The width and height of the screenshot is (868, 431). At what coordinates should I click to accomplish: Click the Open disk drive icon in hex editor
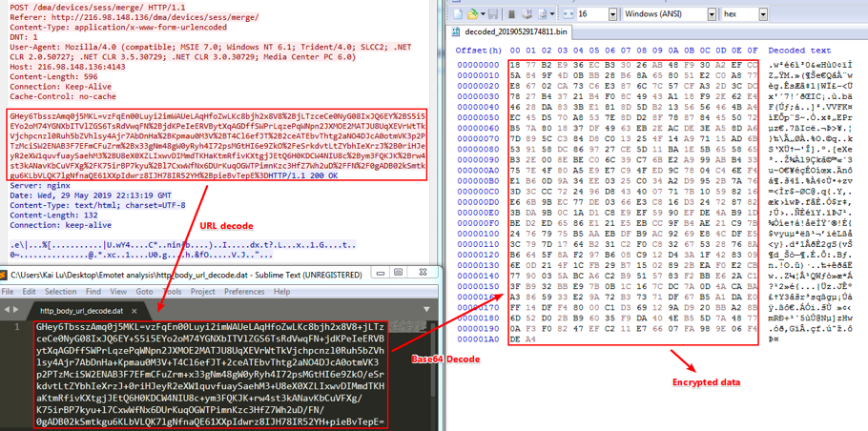(527, 14)
